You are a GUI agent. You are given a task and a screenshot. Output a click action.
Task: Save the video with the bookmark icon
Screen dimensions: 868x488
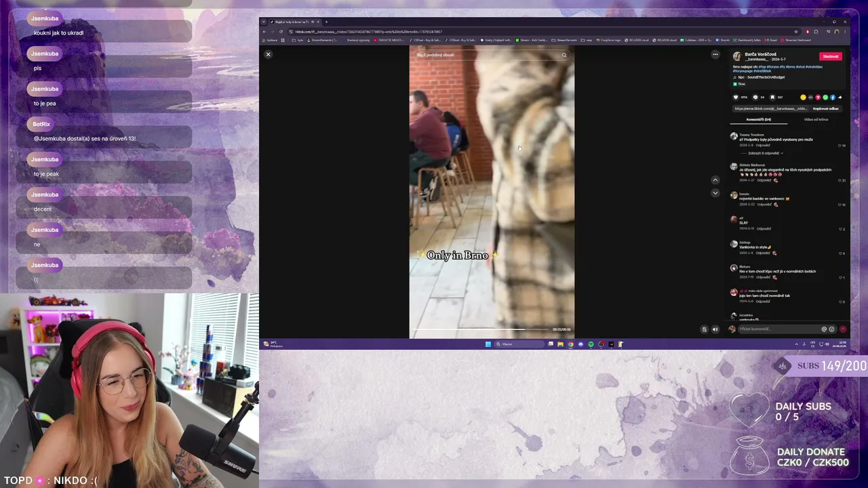772,97
